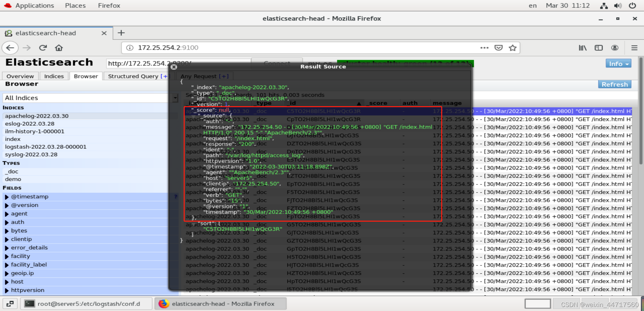Open volume control in top bar

tap(618, 6)
